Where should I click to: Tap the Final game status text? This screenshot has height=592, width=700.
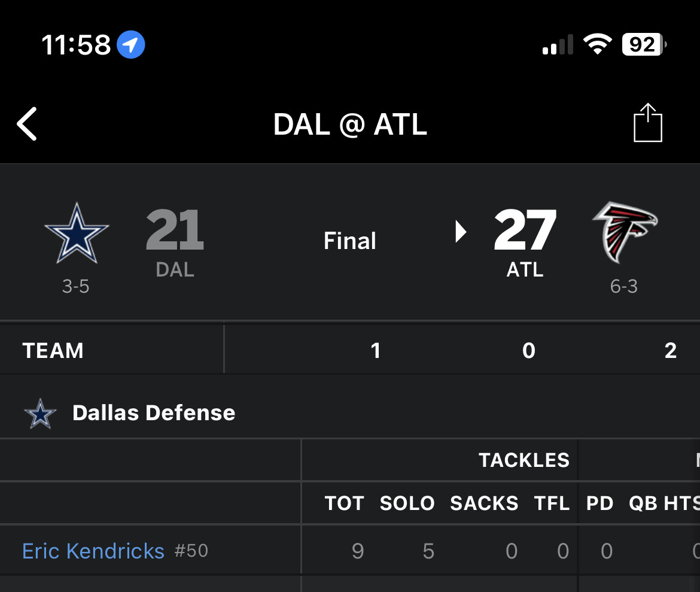350,241
